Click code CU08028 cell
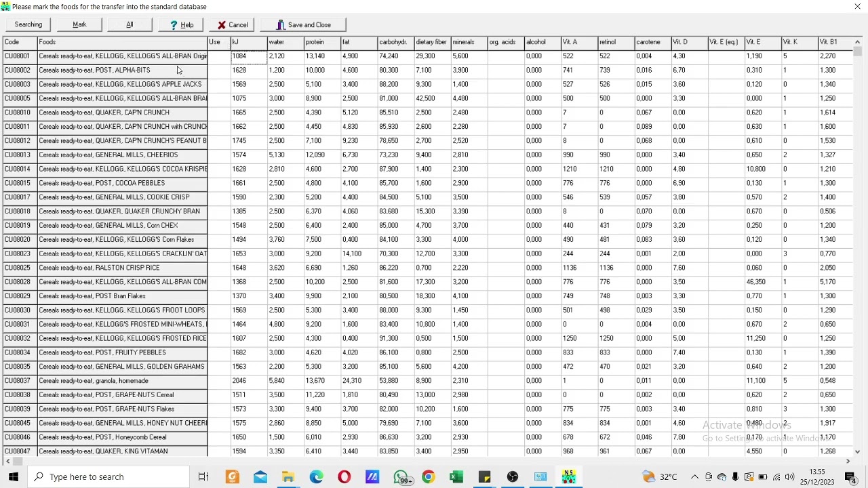Screen dimensions: 868x488 (x=20, y=282)
